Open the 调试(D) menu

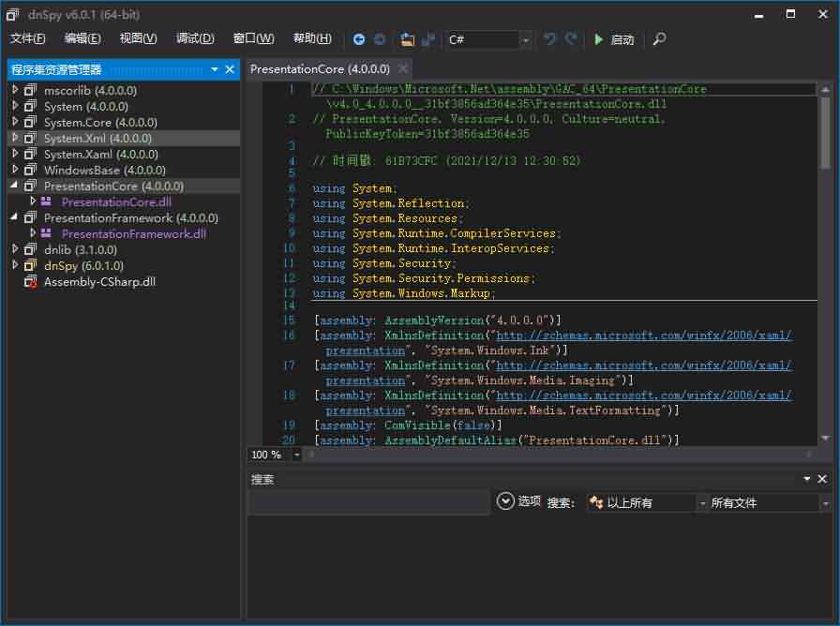(195, 38)
